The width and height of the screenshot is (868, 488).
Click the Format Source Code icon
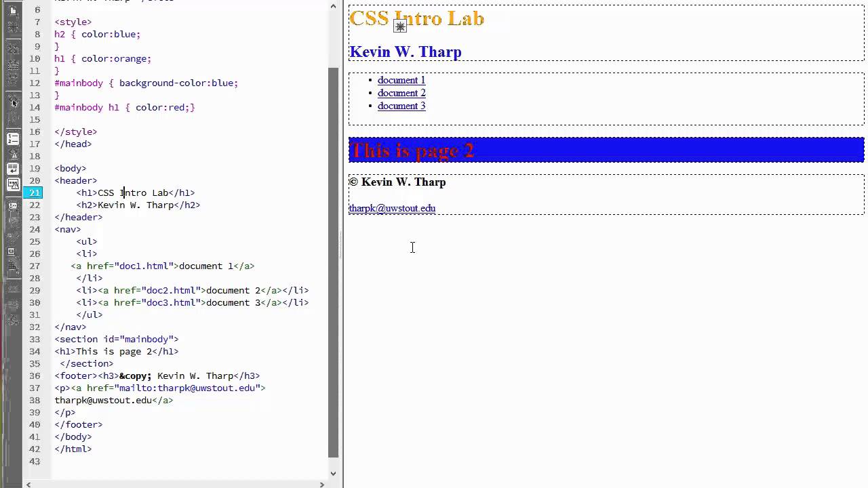point(13,319)
